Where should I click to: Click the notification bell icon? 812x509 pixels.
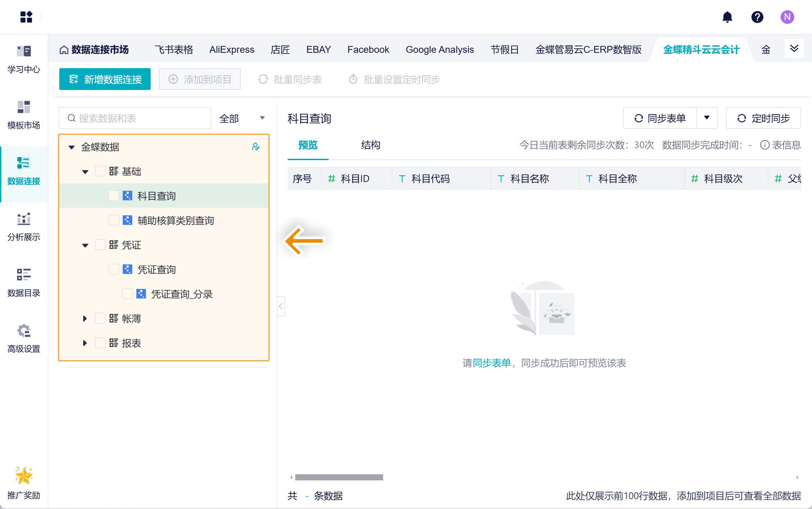(727, 17)
